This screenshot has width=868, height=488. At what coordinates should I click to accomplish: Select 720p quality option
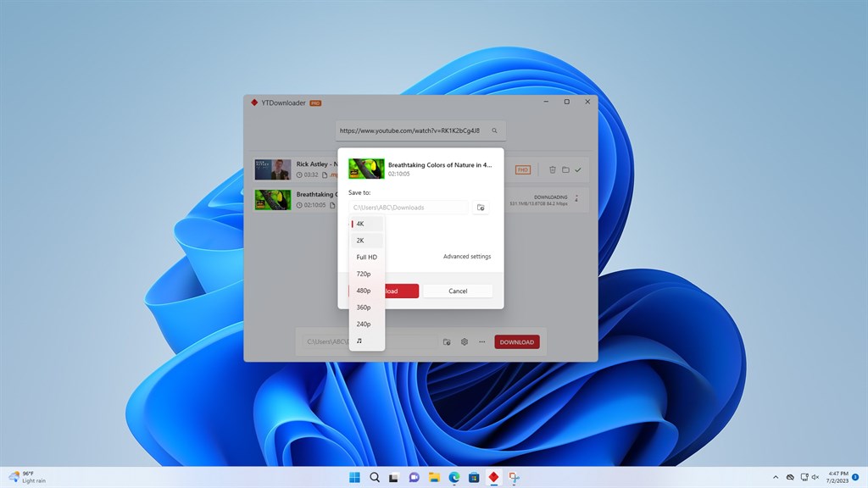[366, 274]
